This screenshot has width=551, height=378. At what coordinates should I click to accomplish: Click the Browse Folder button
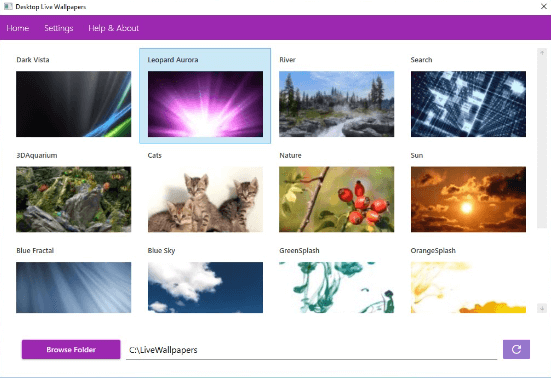click(71, 350)
